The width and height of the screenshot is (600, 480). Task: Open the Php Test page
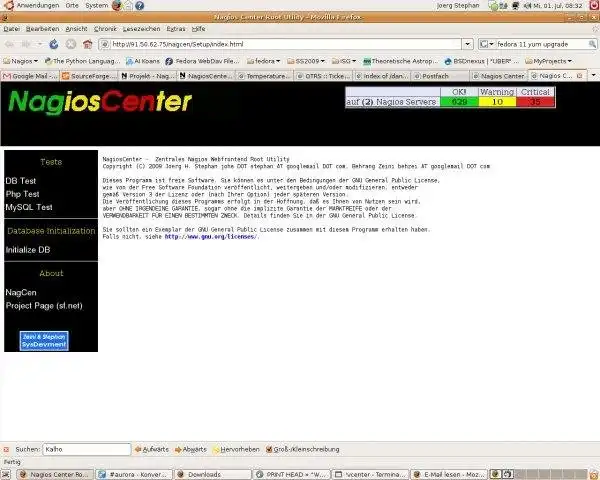[23, 194]
